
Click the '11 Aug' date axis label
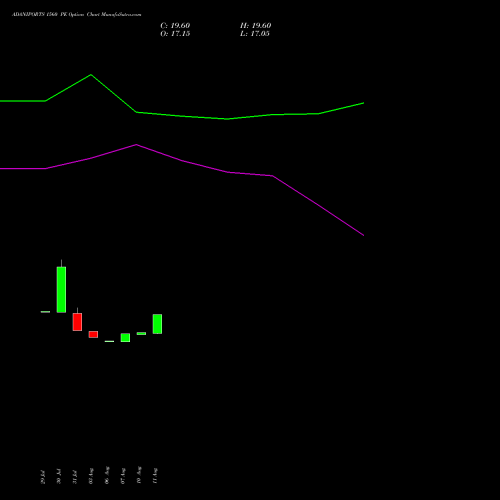pos(155,476)
